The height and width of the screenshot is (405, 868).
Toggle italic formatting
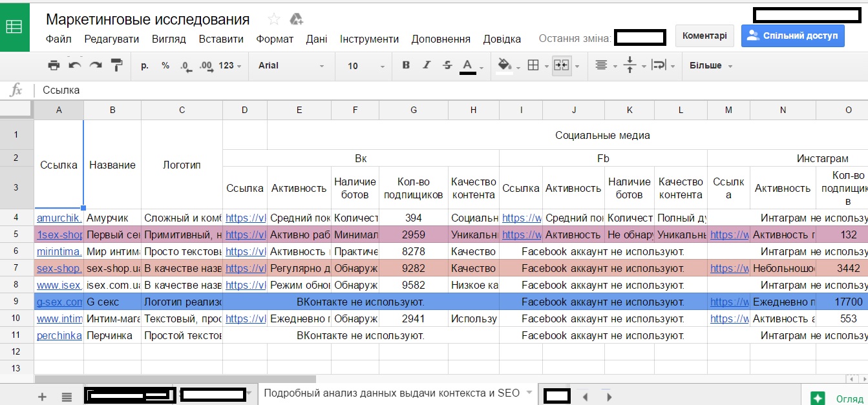[427, 65]
